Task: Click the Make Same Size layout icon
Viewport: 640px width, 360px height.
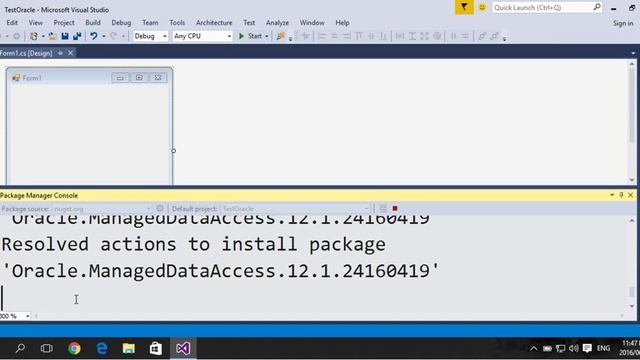Action: click(x=424, y=36)
